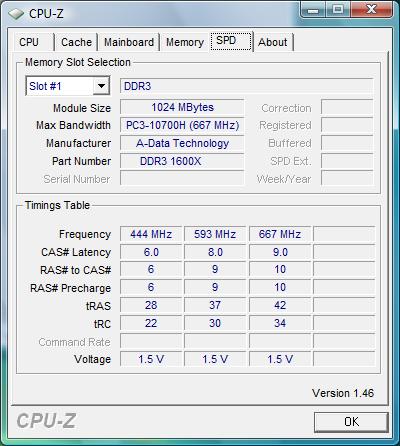Expand the Slot #1 dropdown arrow

[x=101, y=86]
